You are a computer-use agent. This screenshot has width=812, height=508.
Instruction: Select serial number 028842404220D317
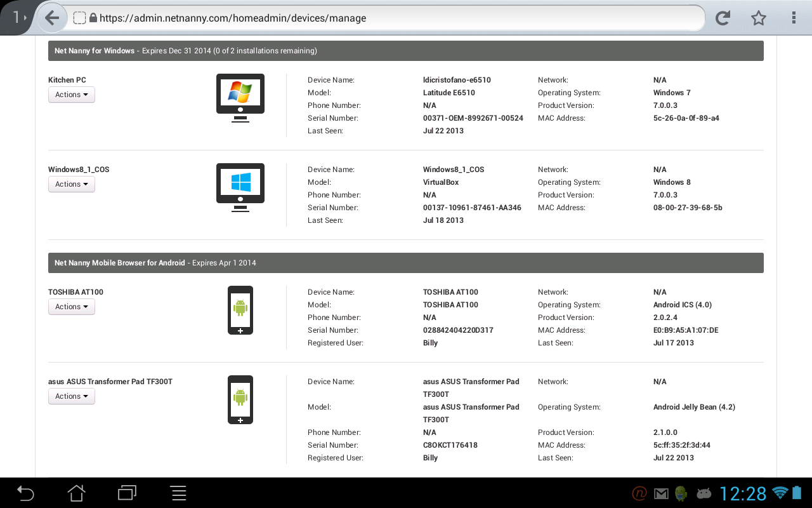(458, 330)
